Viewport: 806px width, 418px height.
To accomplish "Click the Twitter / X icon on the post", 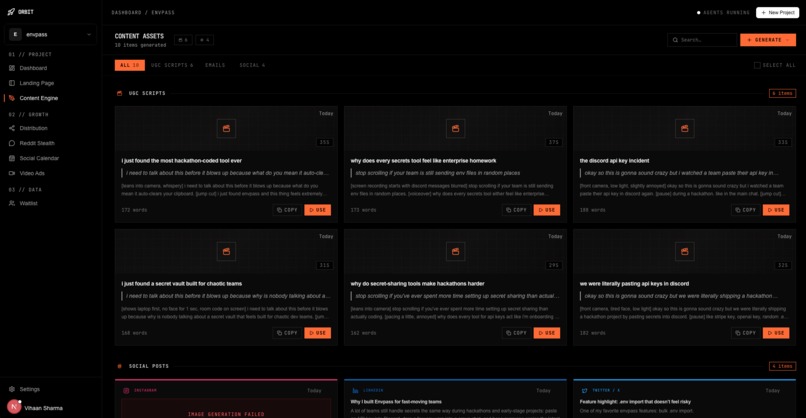I will (584, 391).
